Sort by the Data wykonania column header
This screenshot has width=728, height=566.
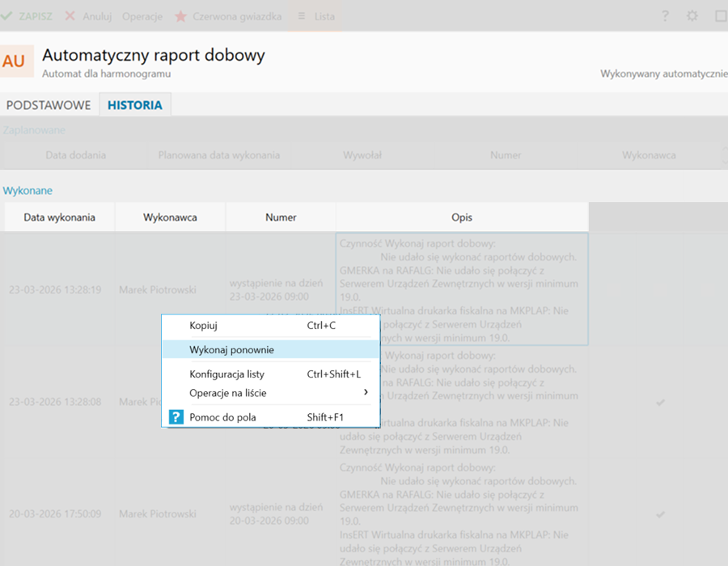tap(59, 217)
